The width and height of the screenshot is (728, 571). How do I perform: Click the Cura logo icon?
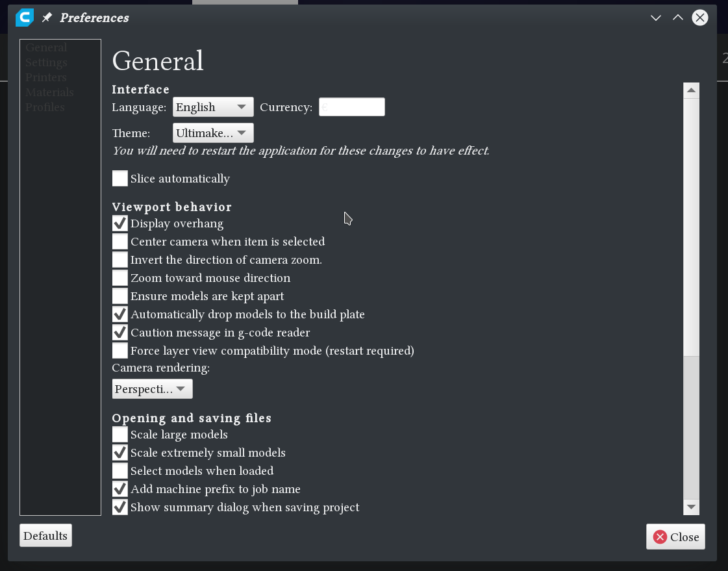click(24, 18)
